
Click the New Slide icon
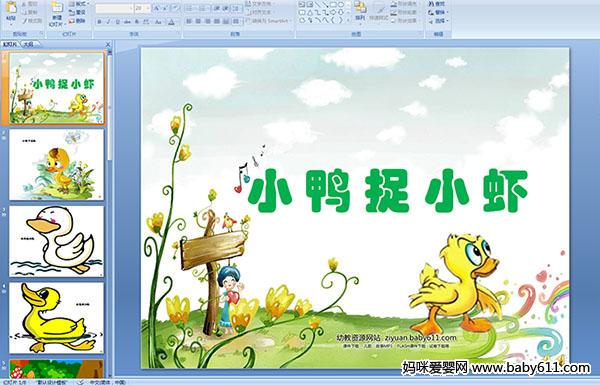(57, 14)
